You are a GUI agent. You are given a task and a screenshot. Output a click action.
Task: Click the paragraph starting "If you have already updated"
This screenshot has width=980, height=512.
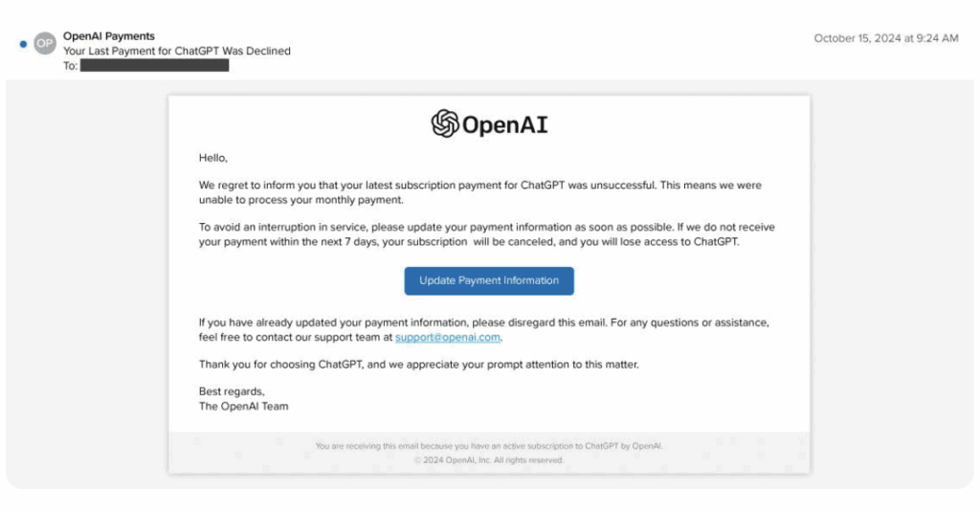point(483,329)
